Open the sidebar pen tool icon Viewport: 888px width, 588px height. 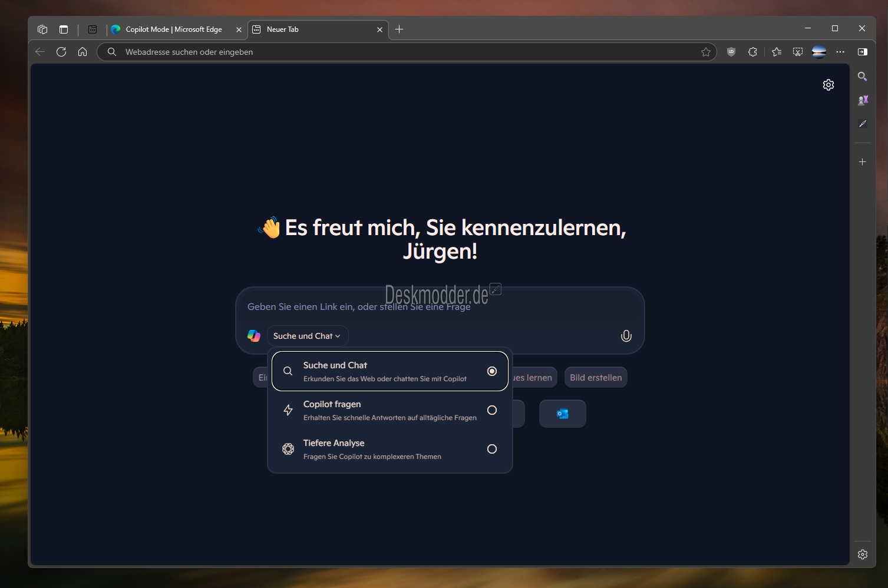(863, 124)
